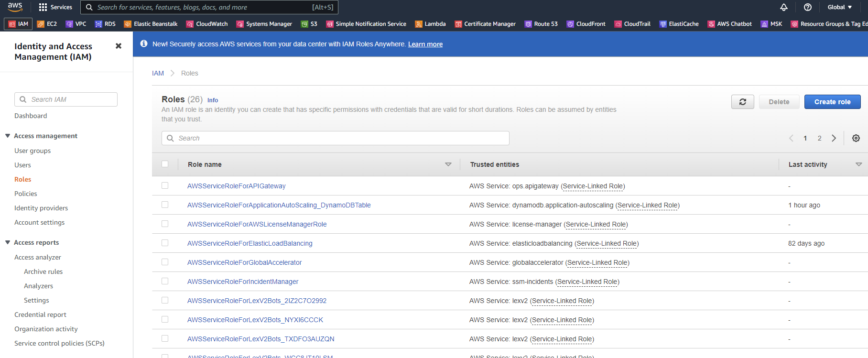Screen dimensions: 868x358
Task: Open the AWSServiceRoleForLexV2Bots_TXDFO3AUZQN role
Action: click(x=260, y=339)
